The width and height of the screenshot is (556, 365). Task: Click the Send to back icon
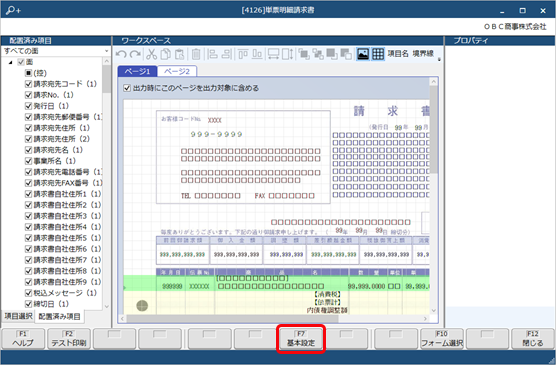[346, 54]
